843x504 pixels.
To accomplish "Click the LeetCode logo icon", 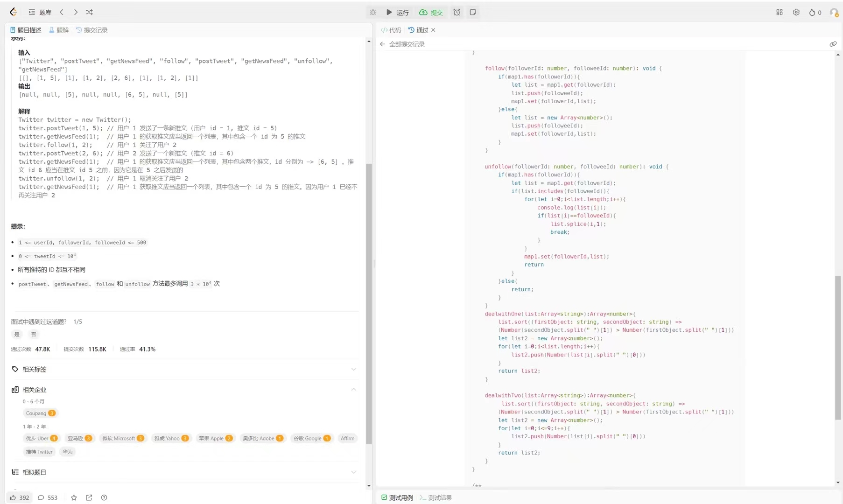I will 14,12.
